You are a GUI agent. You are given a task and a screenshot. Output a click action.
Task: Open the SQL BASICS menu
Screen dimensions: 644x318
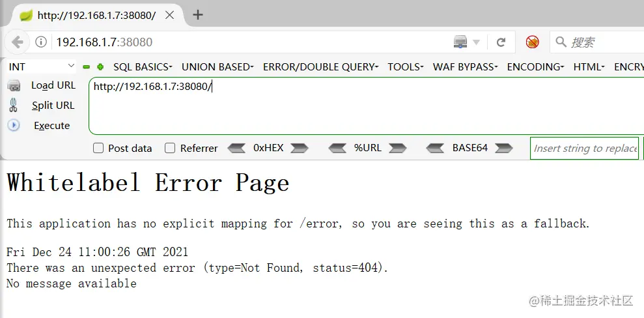[143, 67]
